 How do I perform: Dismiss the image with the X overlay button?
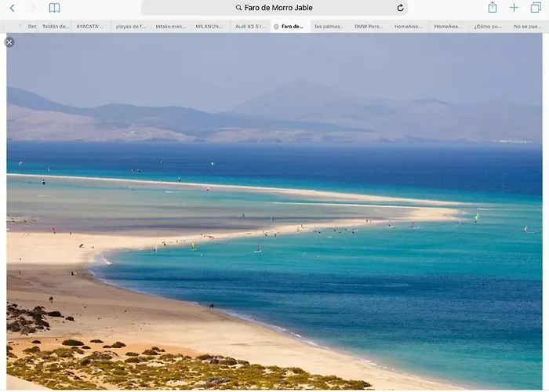[9, 42]
